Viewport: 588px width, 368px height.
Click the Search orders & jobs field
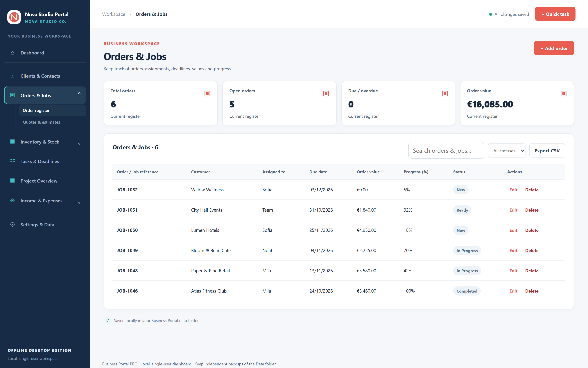click(446, 150)
